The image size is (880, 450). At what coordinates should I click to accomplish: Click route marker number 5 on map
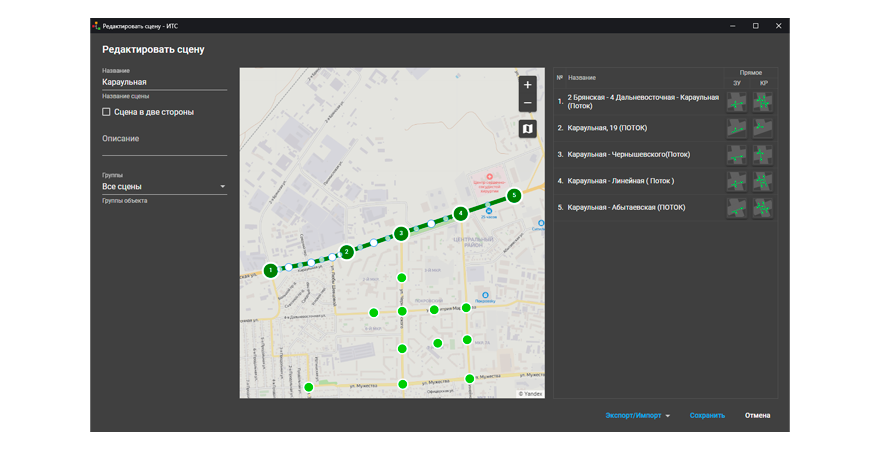click(x=514, y=196)
